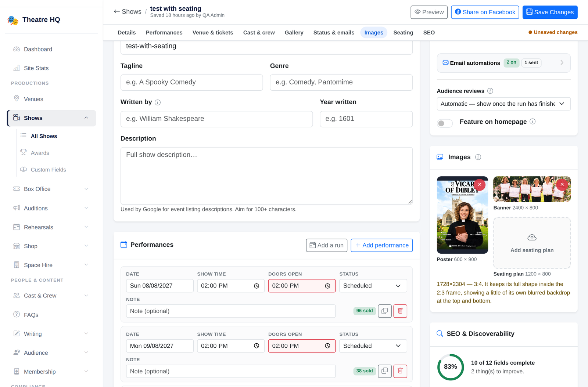The image size is (588, 387).
Task: Open the doors open clock picker for Mon 09/08/2027
Action: pyautogui.click(x=327, y=346)
